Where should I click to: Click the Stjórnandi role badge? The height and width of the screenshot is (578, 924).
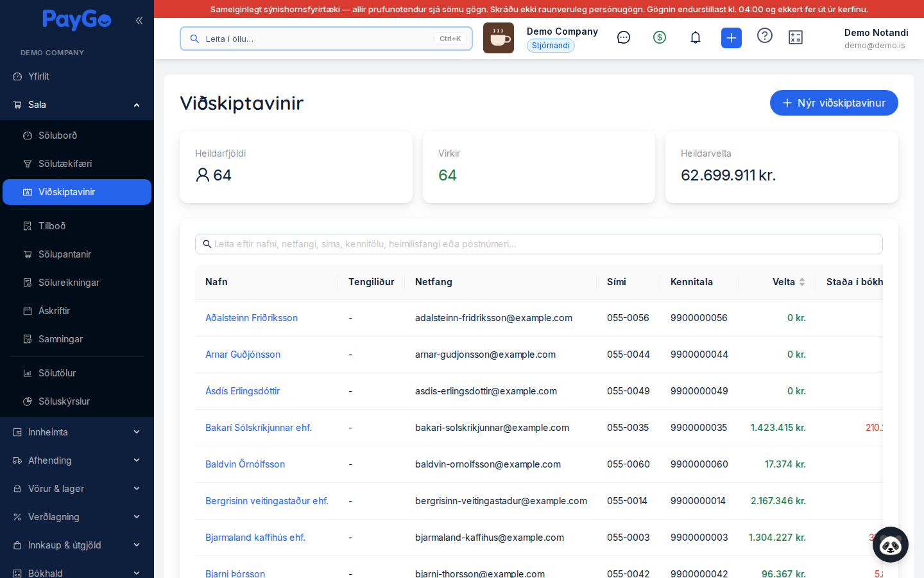pyautogui.click(x=551, y=46)
